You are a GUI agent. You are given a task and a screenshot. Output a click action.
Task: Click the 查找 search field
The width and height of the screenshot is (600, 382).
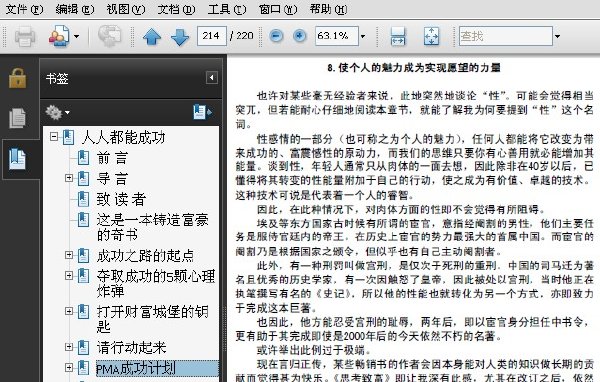point(506,36)
